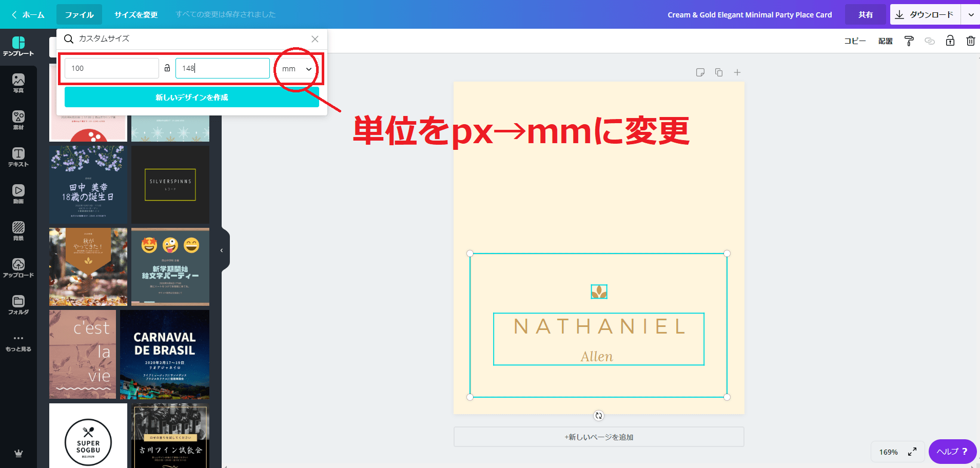Screen dimensions: 980x468
Task: Open the 写真 photos panel
Action: (x=18, y=83)
